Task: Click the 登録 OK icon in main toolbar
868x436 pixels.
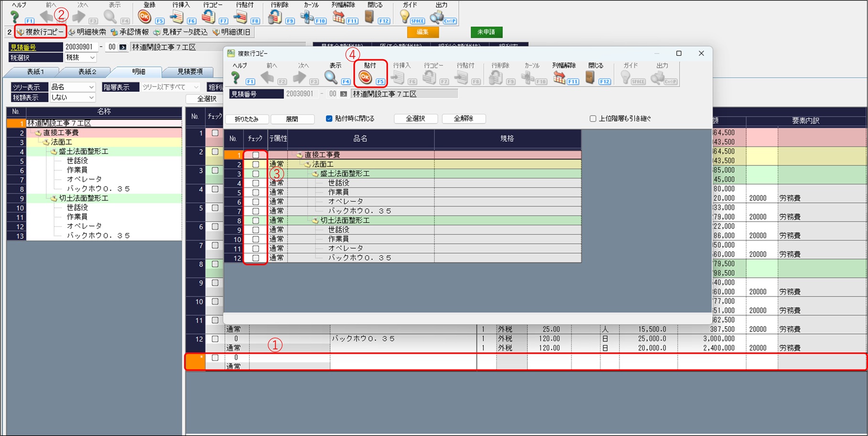Action: 145,17
